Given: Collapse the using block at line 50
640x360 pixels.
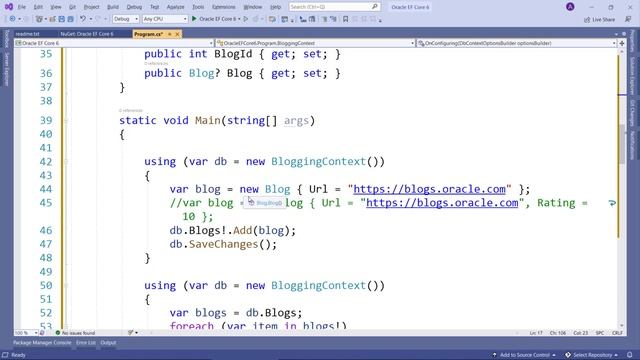Looking at the screenshot, I should point(66,286).
